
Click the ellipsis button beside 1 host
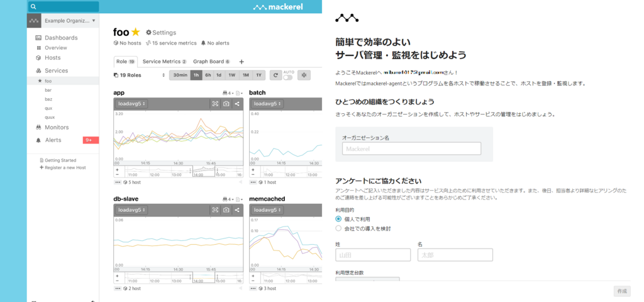(253, 182)
